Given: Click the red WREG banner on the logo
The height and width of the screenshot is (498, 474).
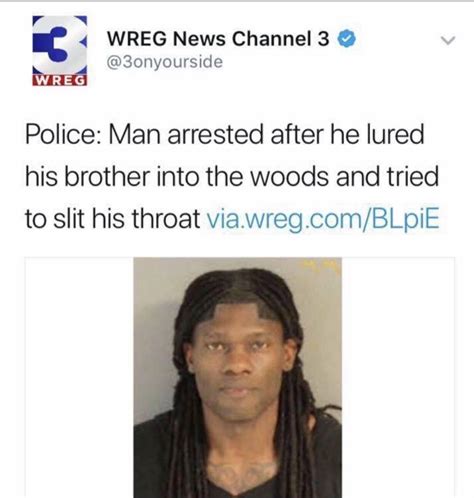Looking at the screenshot, I should click(x=60, y=80).
